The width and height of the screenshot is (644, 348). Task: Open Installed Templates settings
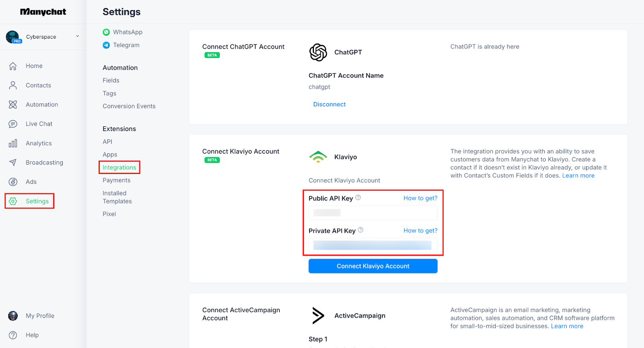[x=117, y=197]
